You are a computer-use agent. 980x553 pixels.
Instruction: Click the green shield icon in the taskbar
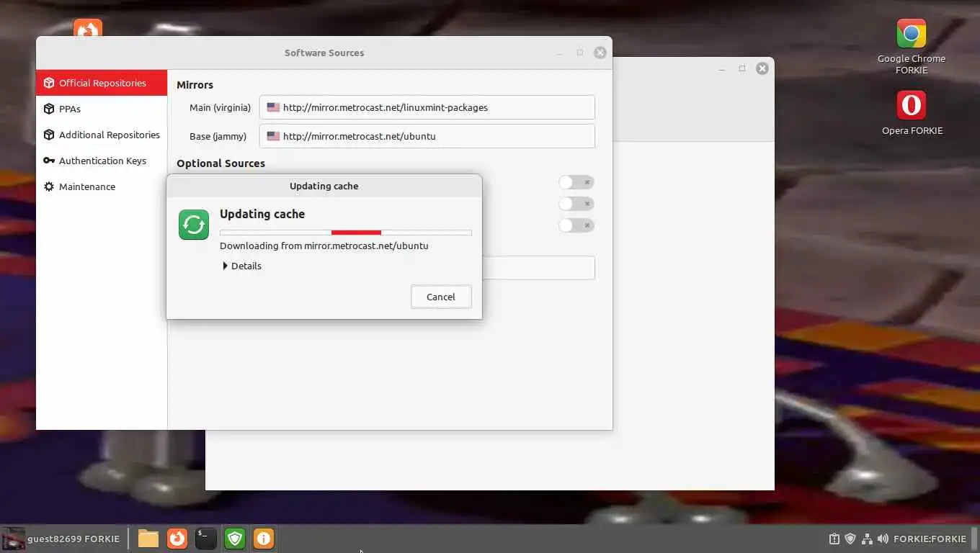pyautogui.click(x=235, y=538)
